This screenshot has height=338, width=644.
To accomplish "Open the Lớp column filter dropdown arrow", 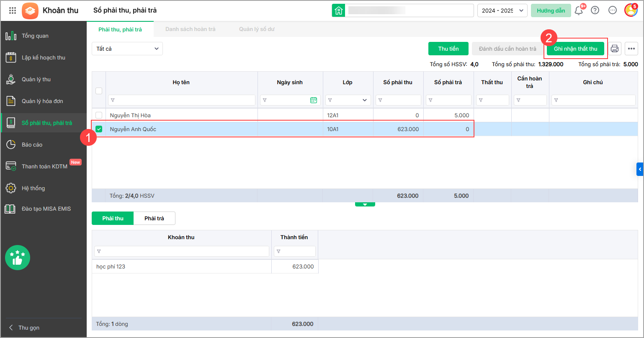I will pos(365,101).
